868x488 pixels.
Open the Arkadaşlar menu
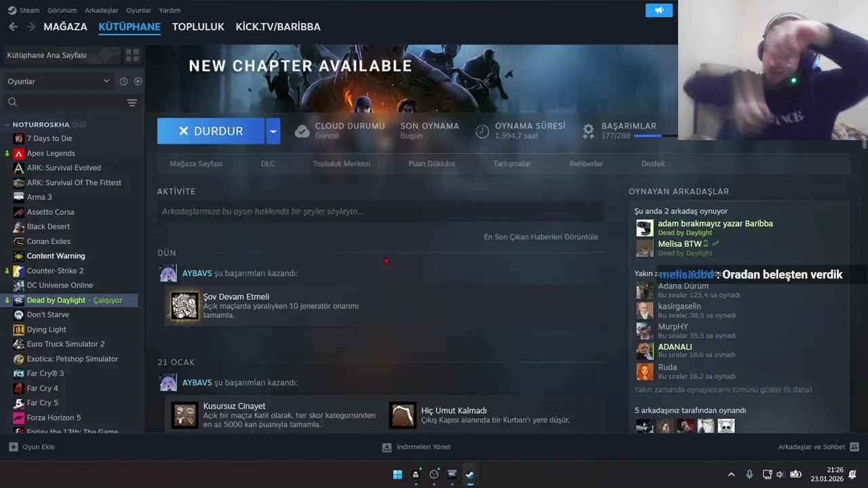pos(101,10)
